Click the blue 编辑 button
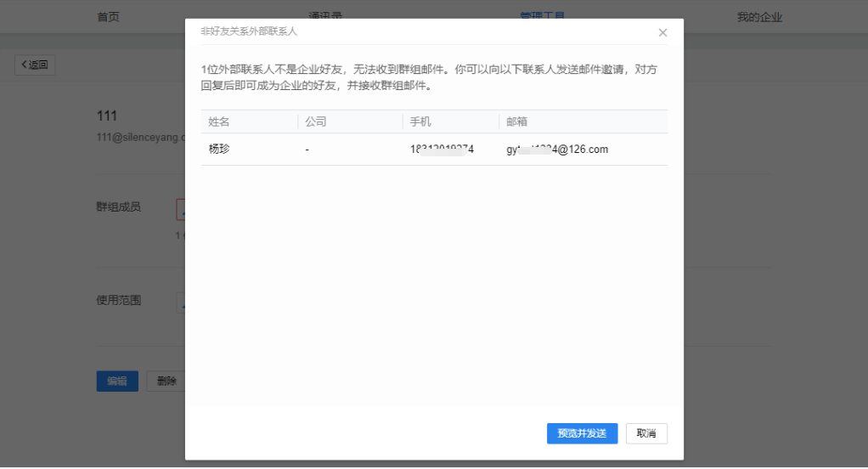Screen dimensions: 868x469 point(116,381)
